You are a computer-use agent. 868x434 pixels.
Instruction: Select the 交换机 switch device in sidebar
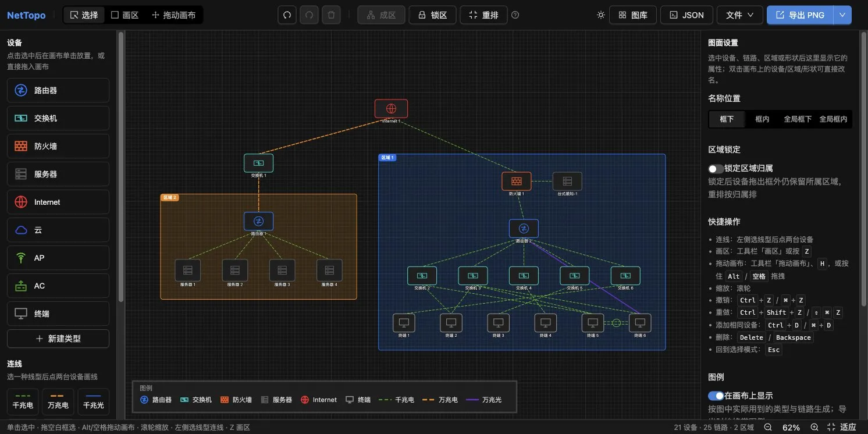[x=58, y=118]
